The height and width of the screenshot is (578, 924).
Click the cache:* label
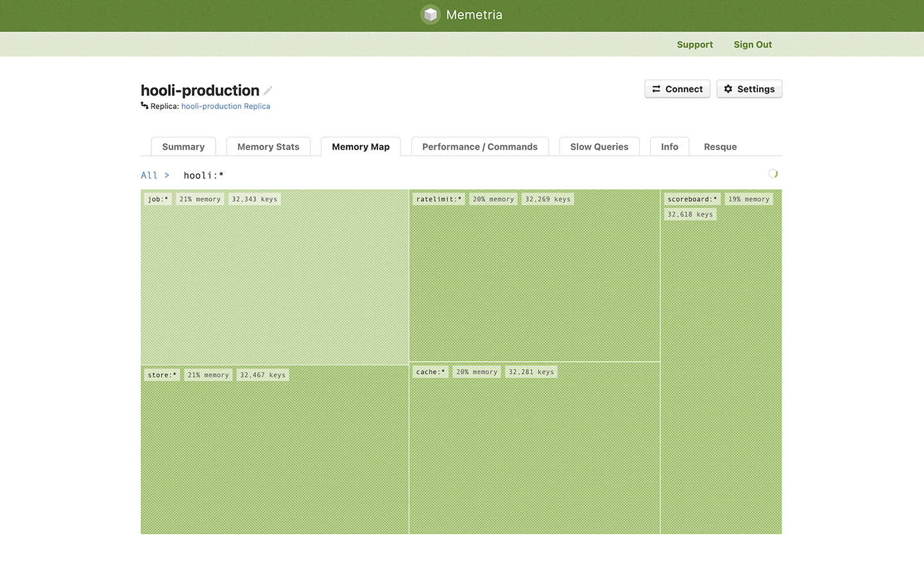pos(431,372)
